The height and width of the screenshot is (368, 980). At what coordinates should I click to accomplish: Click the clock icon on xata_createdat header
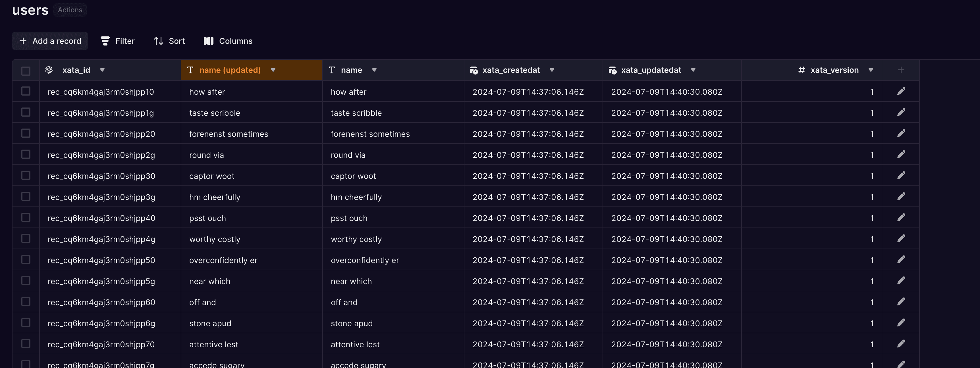474,70
